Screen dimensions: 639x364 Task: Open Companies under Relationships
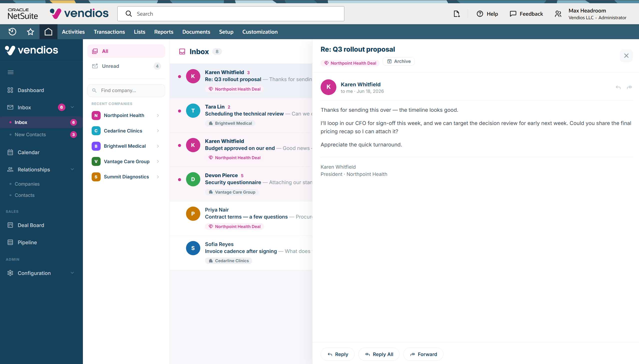point(27,184)
